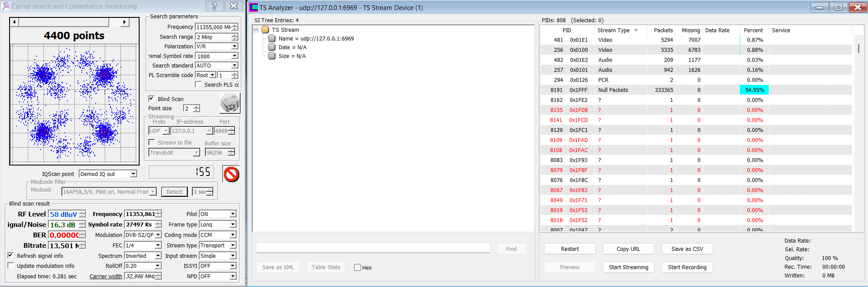
Task: Select the PCR row with PID 294
Action: 696,80
